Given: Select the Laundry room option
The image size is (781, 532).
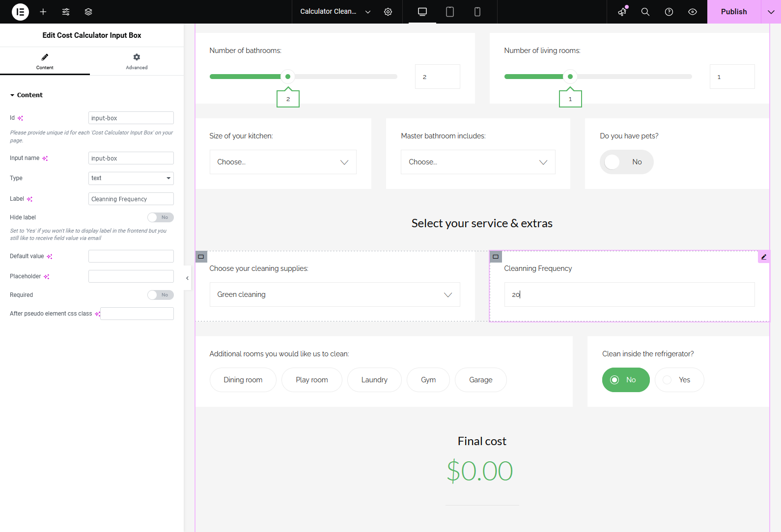Looking at the screenshot, I should click(x=374, y=380).
